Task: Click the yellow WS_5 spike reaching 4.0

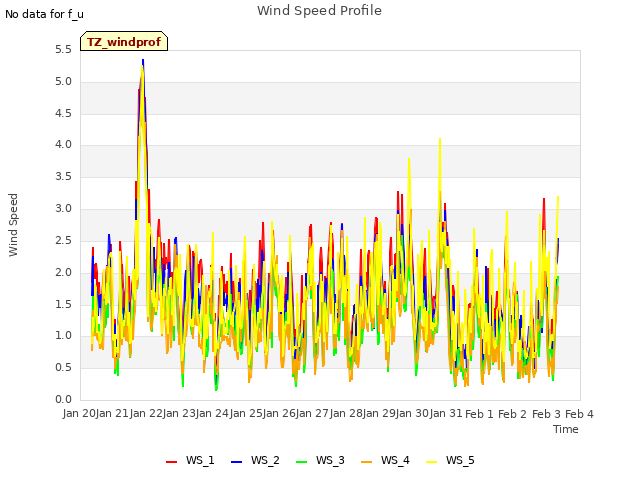Action: point(440,140)
